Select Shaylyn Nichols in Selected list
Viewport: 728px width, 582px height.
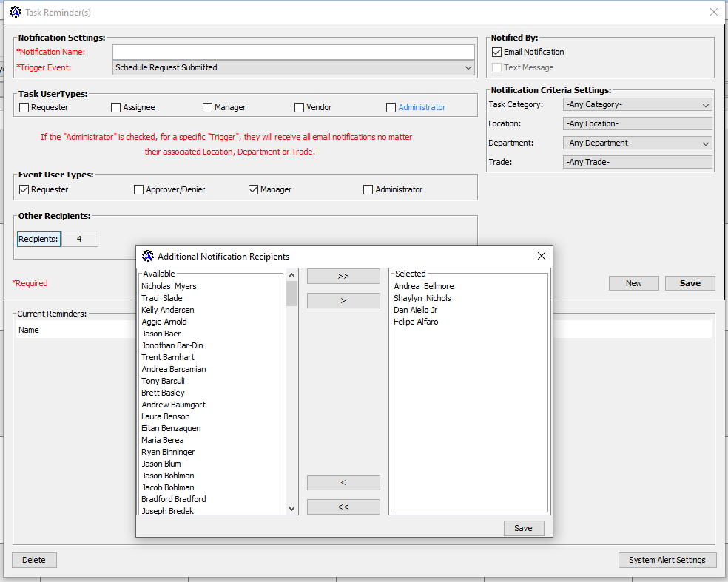[x=422, y=298]
